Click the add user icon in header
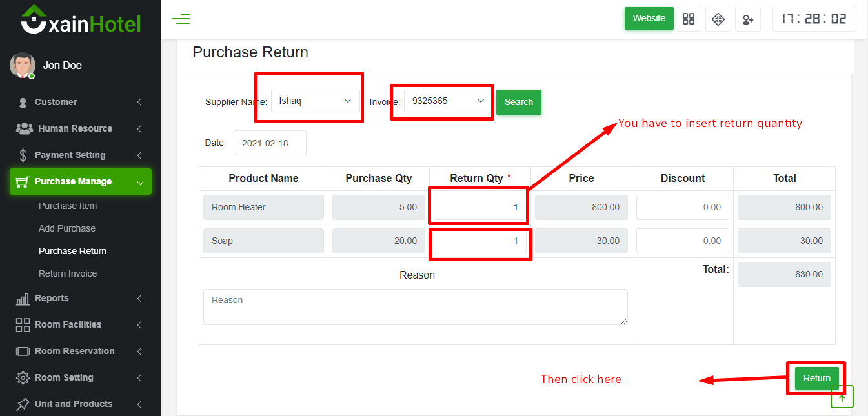 [x=748, y=19]
